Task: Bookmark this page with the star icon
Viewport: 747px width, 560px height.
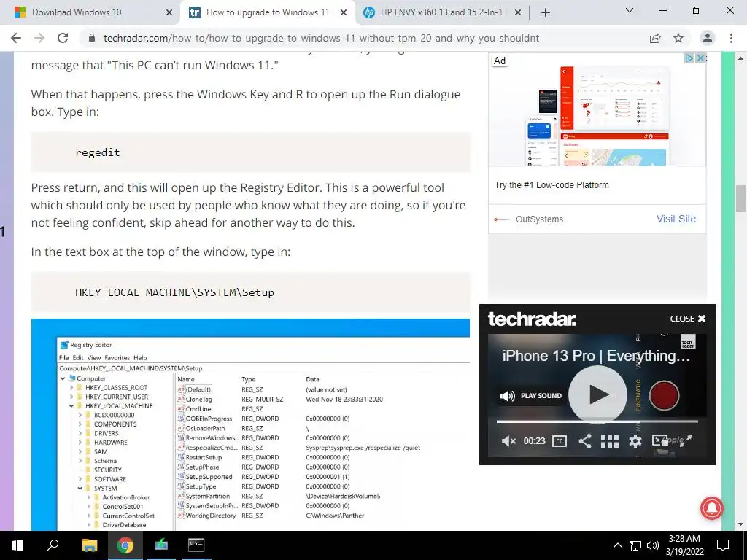Action: 678,38
